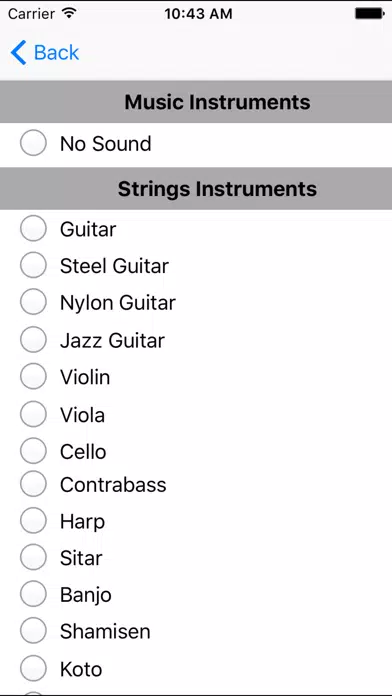
Task: Select the Jazz Guitar radio button
Action: 33,340
